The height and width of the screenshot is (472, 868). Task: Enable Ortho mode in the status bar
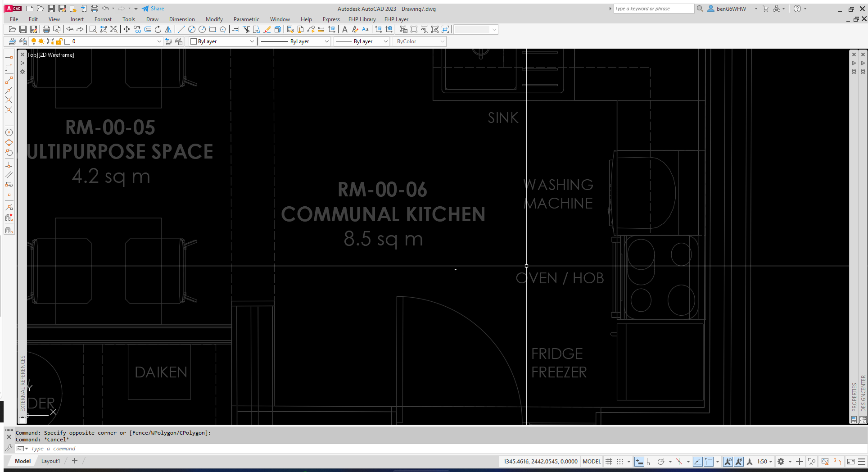[650, 461]
